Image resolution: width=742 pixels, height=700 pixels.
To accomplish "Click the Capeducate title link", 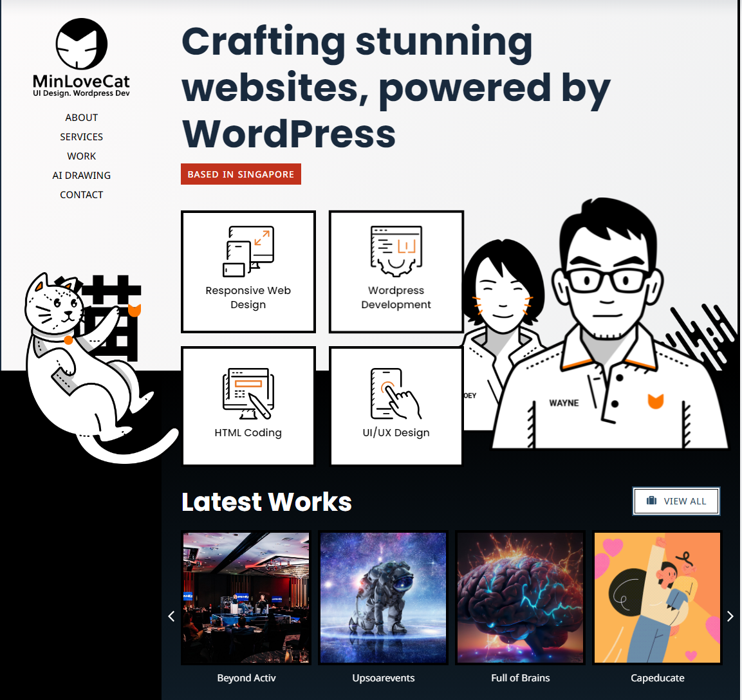I will (x=657, y=678).
